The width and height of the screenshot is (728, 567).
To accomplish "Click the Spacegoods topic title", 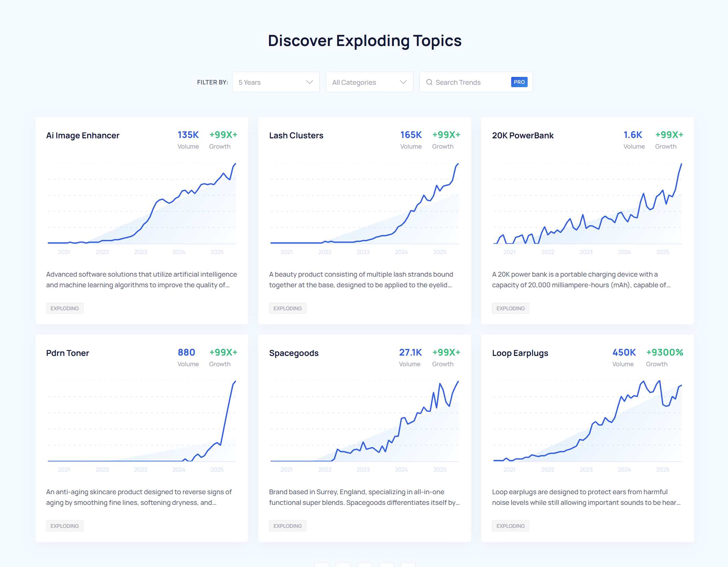I will 294,353.
